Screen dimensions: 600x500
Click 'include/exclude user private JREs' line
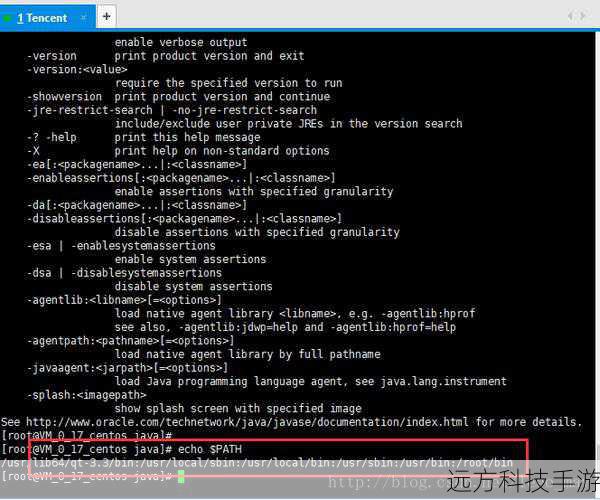pyautogui.click(x=289, y=124)
